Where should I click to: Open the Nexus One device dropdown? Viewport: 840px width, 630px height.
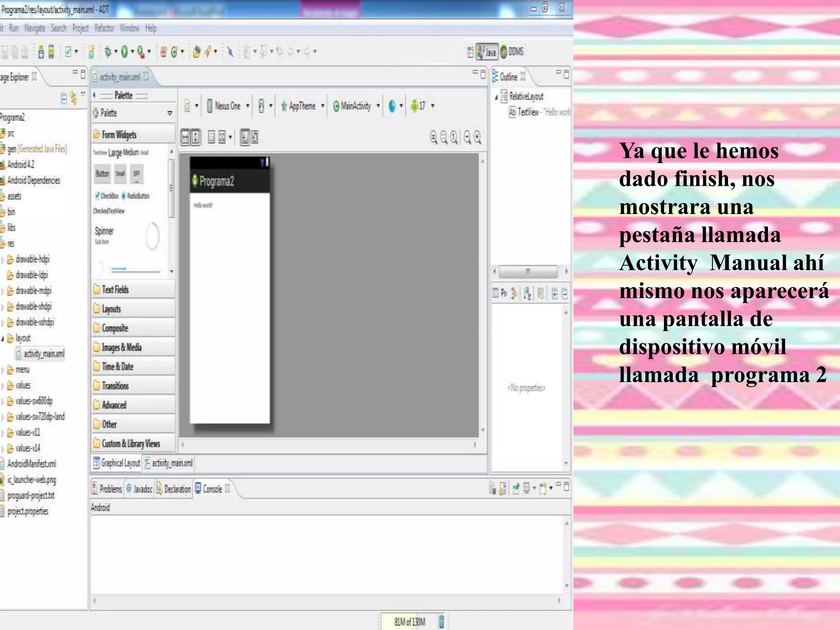[x=228, y=106]
